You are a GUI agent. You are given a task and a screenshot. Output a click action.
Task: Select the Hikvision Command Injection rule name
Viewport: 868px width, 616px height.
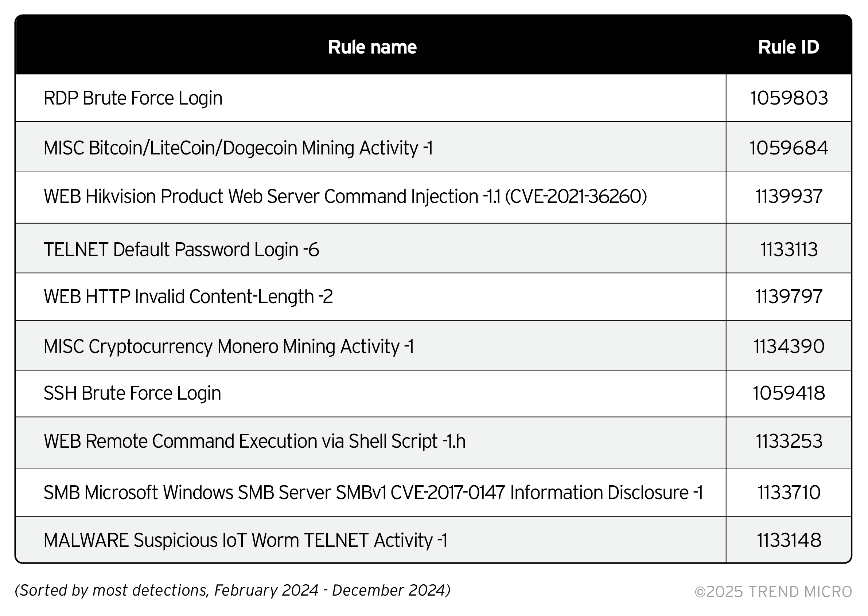345,196
